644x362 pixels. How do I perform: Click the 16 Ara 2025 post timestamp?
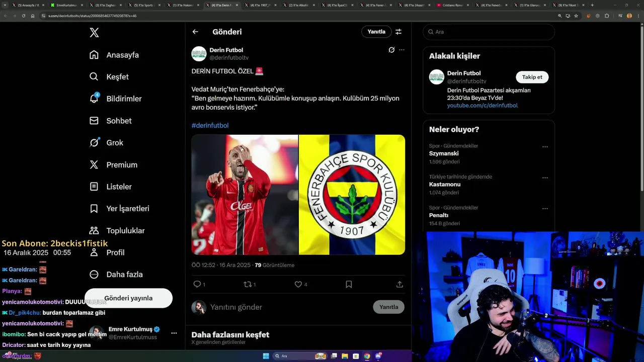[221, 265]
